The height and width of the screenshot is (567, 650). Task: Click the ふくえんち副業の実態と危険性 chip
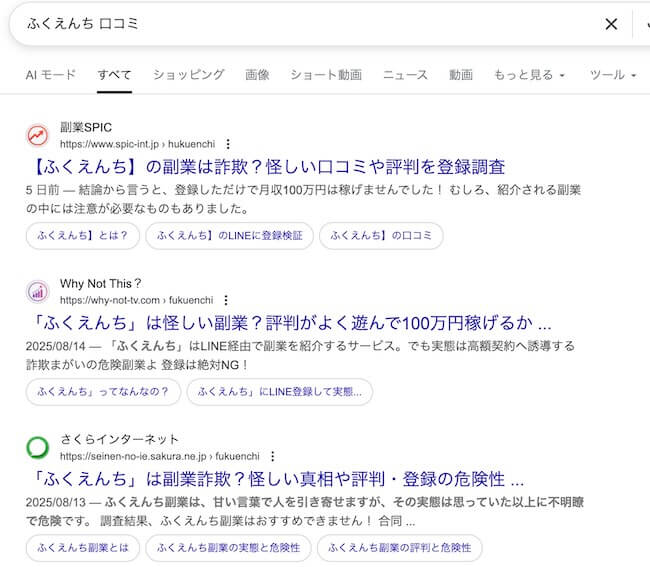click(228, 548)
